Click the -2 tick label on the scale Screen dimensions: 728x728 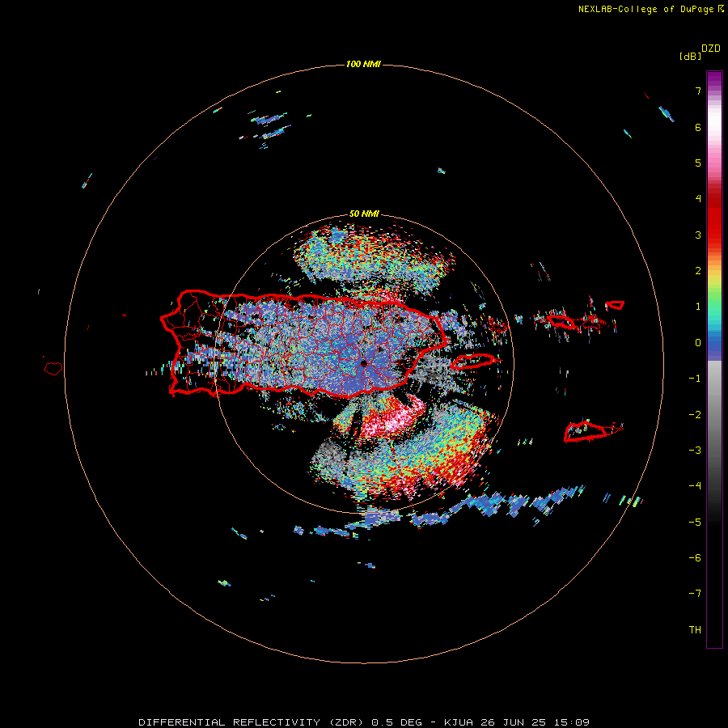coord(695,415)
